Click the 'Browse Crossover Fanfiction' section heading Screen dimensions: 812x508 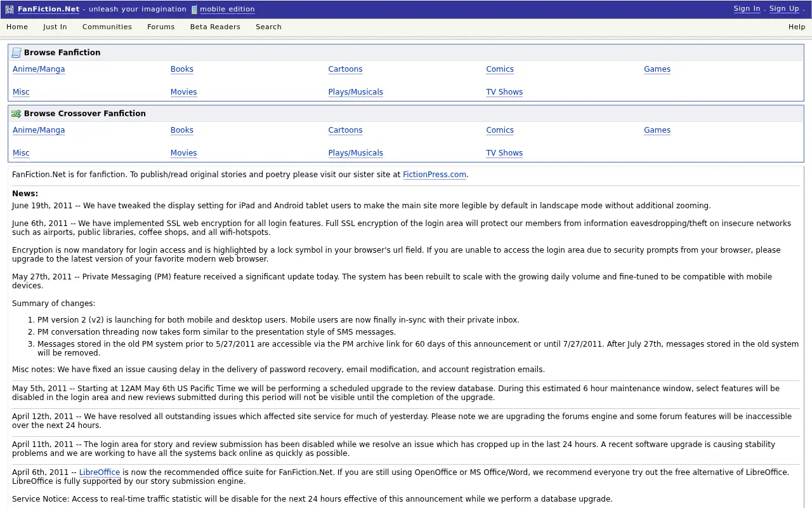pos(85,114)
